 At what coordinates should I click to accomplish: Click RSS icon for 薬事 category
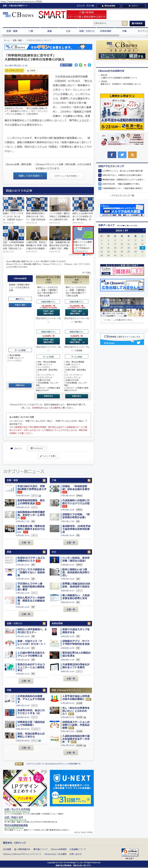coord(44,552)
